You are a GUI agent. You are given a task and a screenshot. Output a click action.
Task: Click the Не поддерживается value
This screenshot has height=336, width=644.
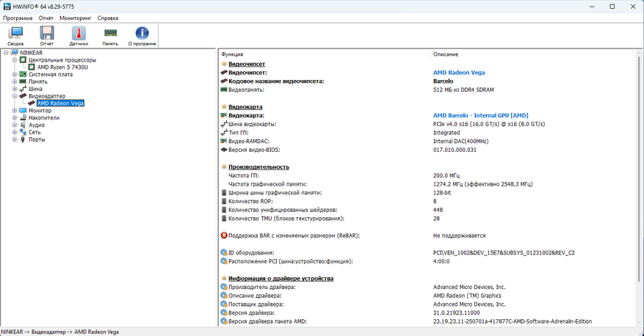(x=459, y=235)
